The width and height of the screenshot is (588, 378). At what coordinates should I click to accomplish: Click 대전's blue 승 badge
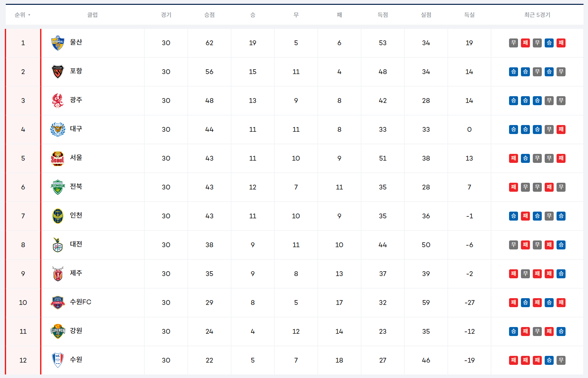[x=561, y=245]
